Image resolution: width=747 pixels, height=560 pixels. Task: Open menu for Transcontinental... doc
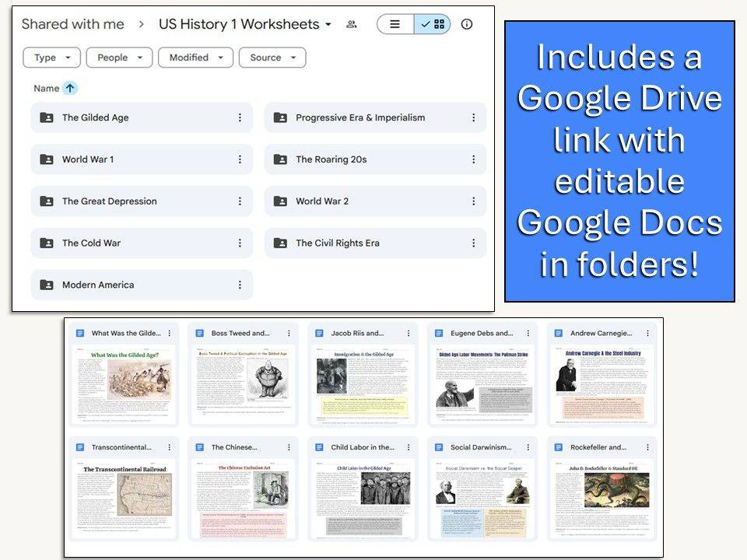pos(170,447)
